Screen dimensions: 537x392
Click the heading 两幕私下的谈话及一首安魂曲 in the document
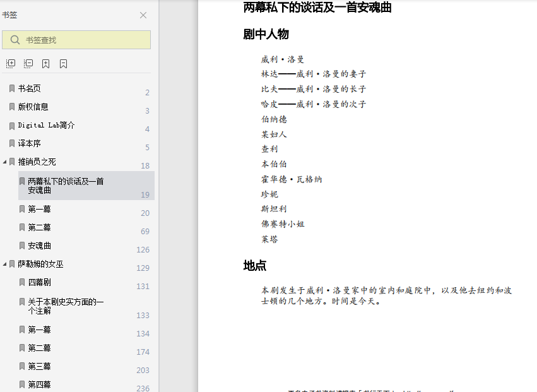tap(317, 7)
